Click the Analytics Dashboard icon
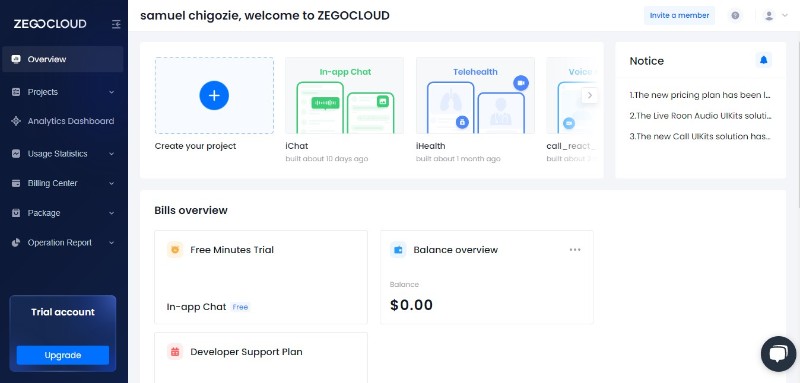Image resolution: width=800 pixels, height=383 pixels. click(x=16, y=121)
